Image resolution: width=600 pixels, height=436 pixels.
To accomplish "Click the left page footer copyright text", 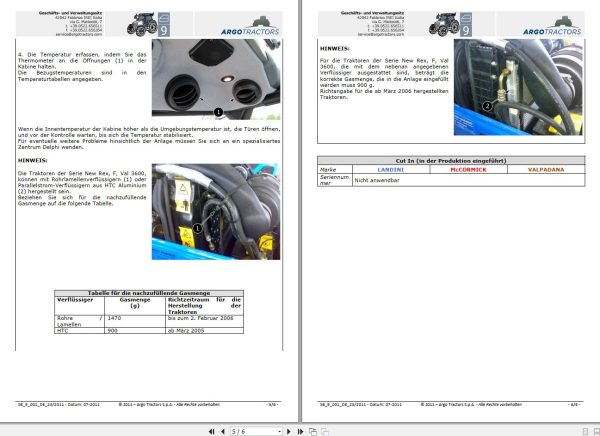I will 169,404.
